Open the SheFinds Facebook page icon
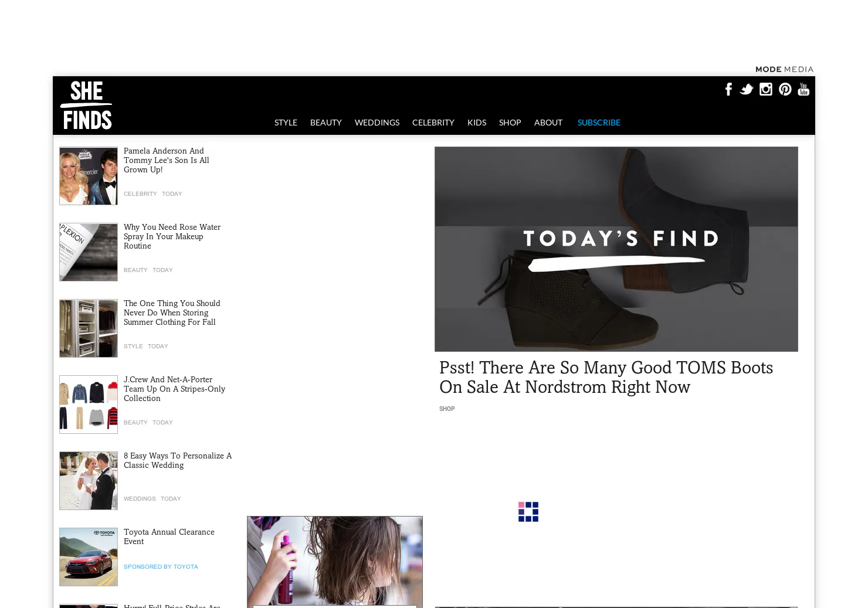This screenshot has width=868, height=608. tap(728, 89)
